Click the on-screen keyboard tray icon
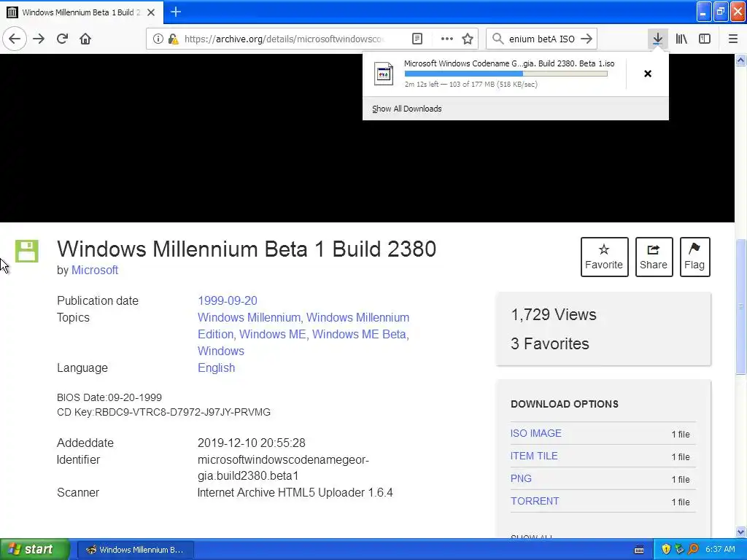Screen dimensions: 747x560 639,550
